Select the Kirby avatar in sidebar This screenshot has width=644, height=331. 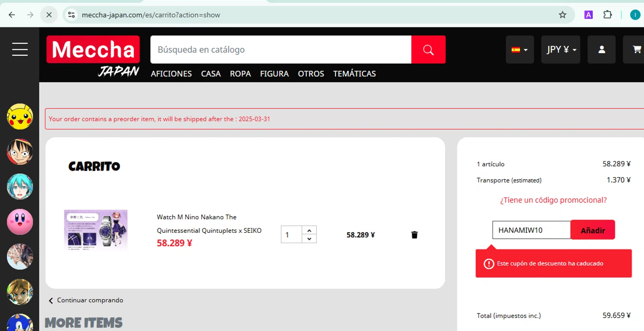pos(20,222)
